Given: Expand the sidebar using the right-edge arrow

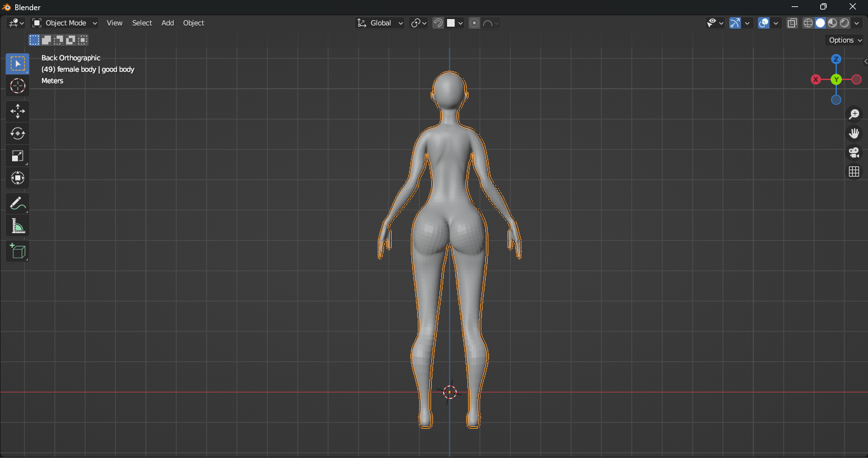Looking at the screenshot, I should pyautogui.click(x=865, y=62).
